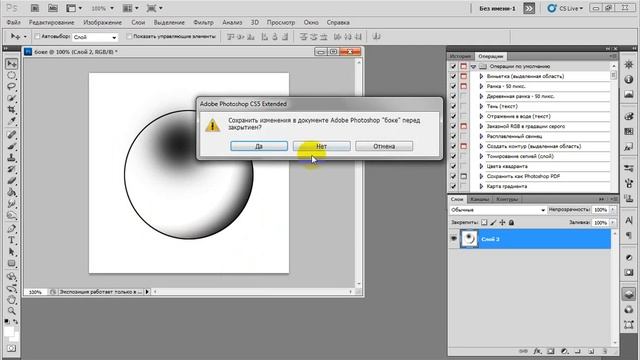Image resolution: width=640 pixels, height=360 pixels.
Task: Enable Показать управляющие элементы checkbox
Action: (129, 37)
